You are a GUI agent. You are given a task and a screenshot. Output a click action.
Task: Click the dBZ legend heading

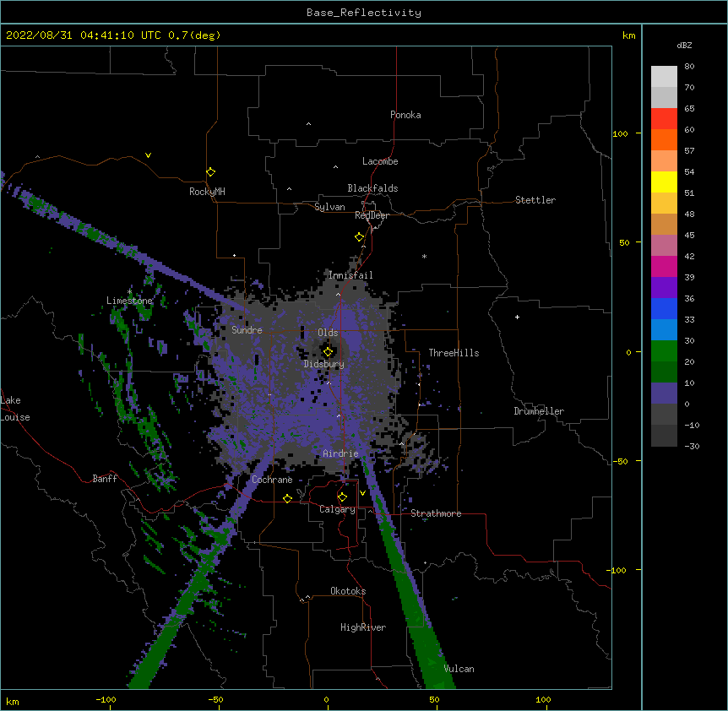[684, 46]
